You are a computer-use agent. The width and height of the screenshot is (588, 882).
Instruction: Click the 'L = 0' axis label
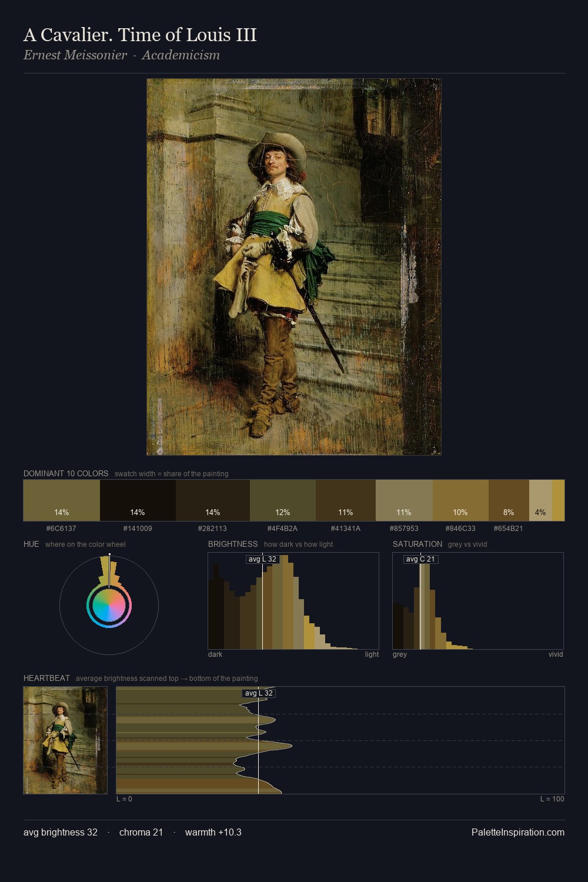[124, 799]
